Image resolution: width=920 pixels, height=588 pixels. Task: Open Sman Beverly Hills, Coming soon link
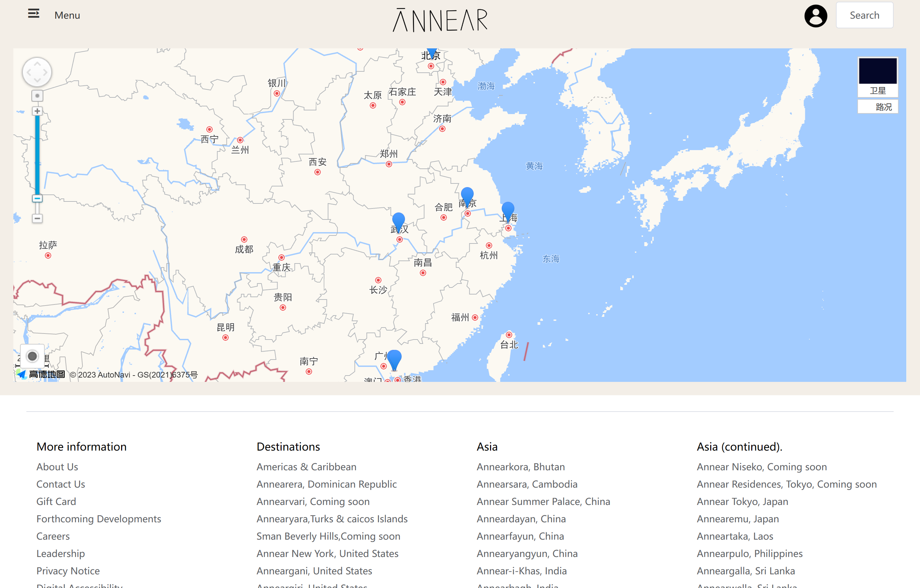[x=329, y=536]
